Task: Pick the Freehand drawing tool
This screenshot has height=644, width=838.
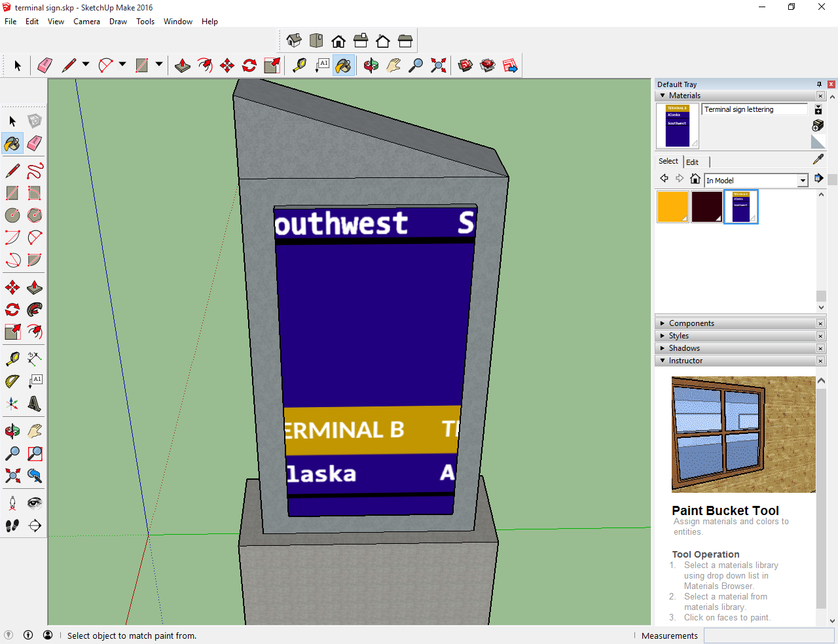Action: (35, 171)
